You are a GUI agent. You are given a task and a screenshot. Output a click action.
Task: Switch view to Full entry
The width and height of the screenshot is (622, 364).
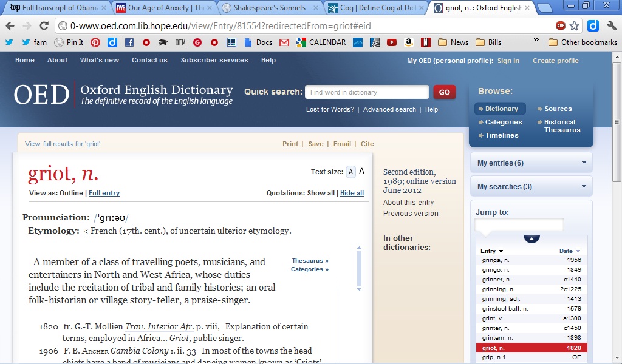(104, 193)
